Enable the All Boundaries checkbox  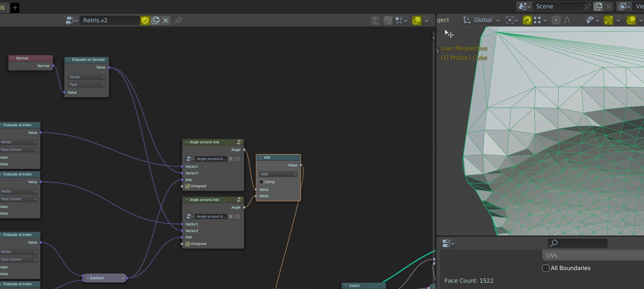pos(546,268)
